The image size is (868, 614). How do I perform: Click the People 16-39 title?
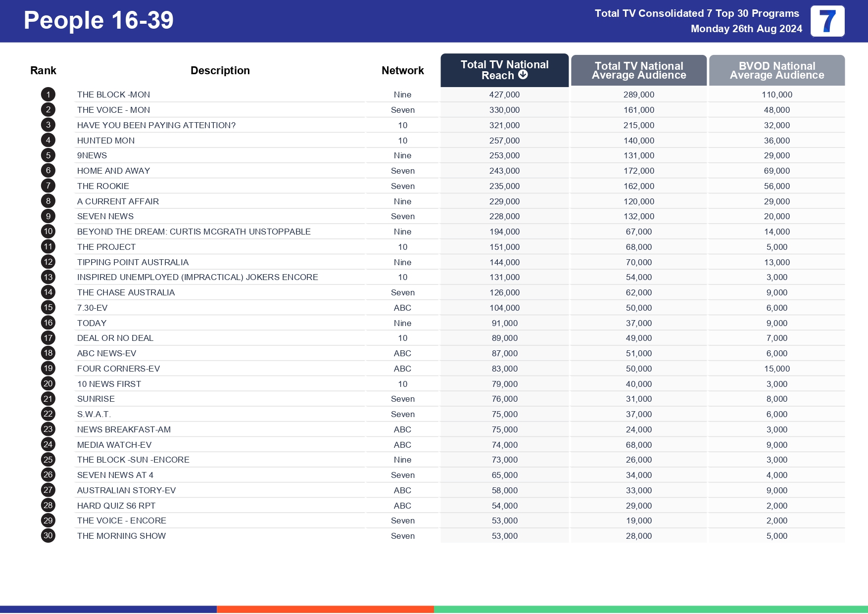pos(97,20)
